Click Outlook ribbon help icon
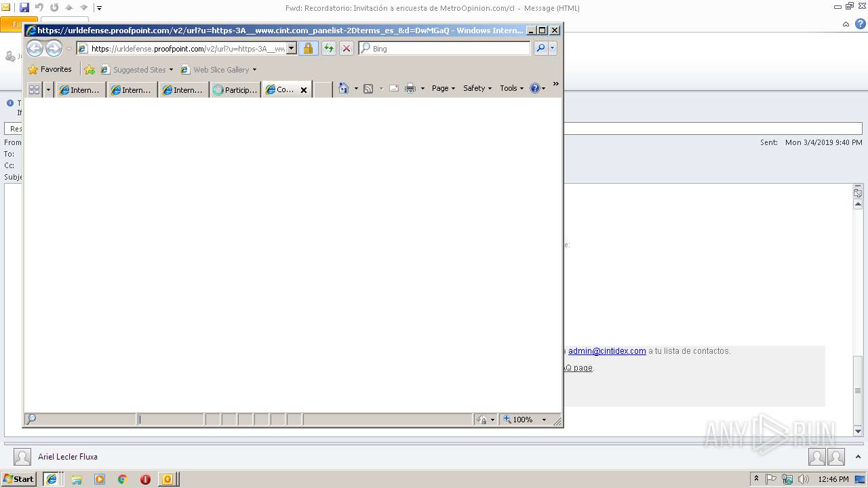 [x=861, y=24]
